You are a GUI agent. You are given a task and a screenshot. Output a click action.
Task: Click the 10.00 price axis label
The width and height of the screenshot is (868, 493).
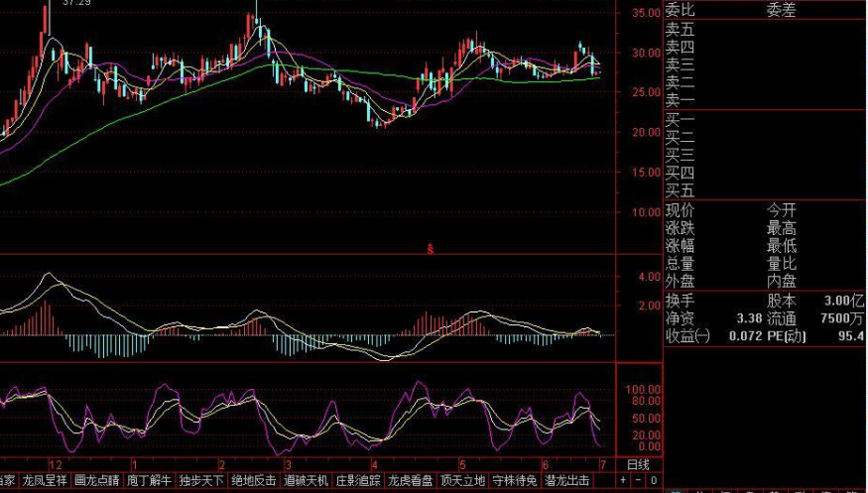[x=647, y=213]
